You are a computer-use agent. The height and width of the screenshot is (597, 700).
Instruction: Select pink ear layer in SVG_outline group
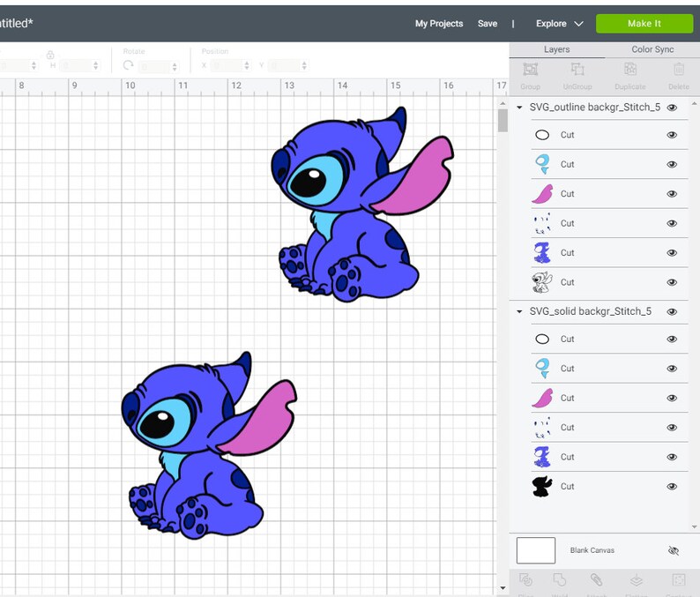[x=609, y=194]
